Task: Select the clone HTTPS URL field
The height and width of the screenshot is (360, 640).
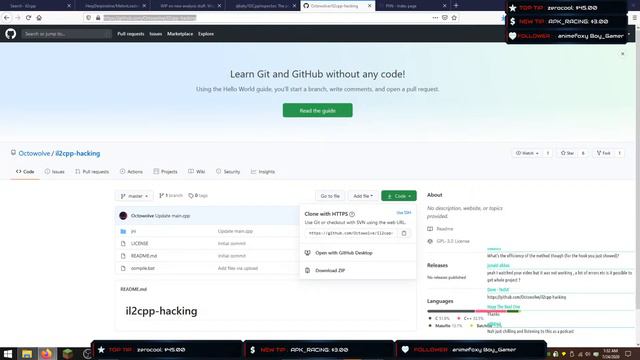Action: pos(350,233)
